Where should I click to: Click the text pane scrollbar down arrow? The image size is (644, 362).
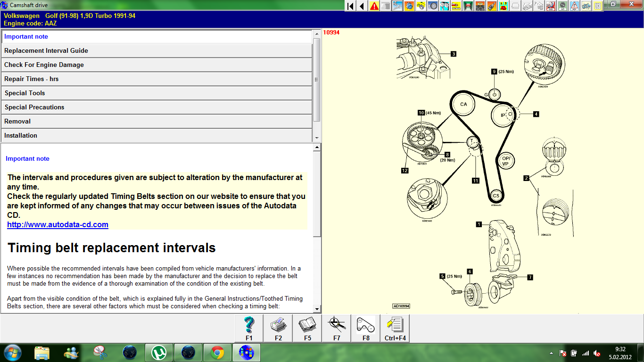(x=317, y=309)
